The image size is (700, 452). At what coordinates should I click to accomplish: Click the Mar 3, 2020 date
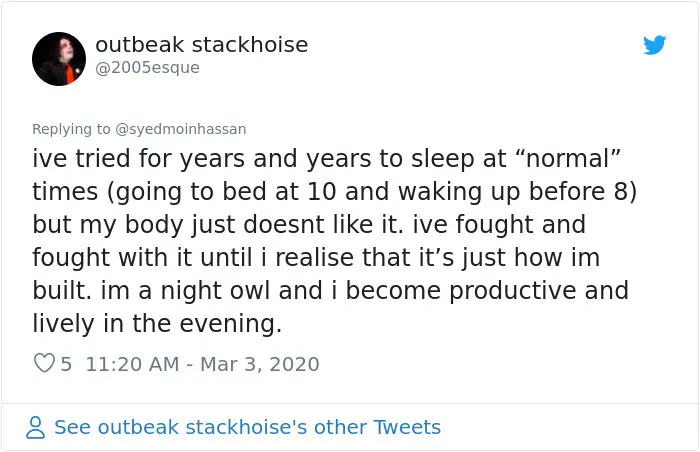[260, 364]
